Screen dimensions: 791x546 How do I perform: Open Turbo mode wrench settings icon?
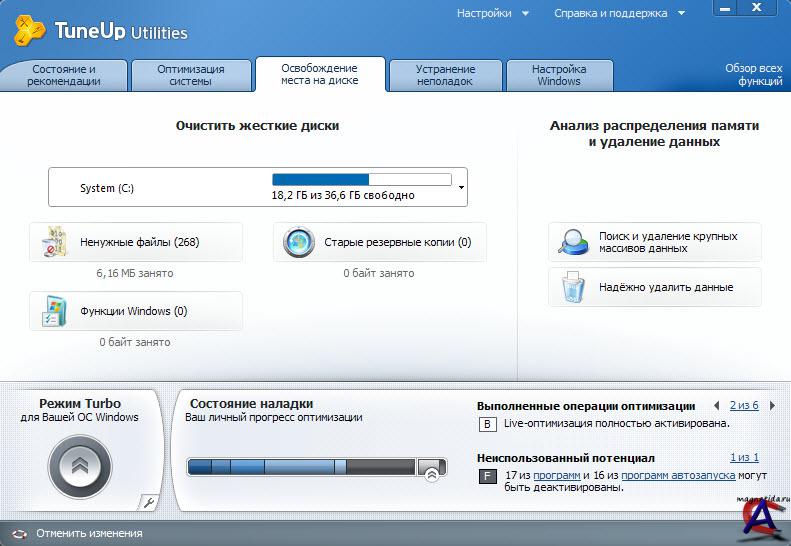[x=149, y=502]
